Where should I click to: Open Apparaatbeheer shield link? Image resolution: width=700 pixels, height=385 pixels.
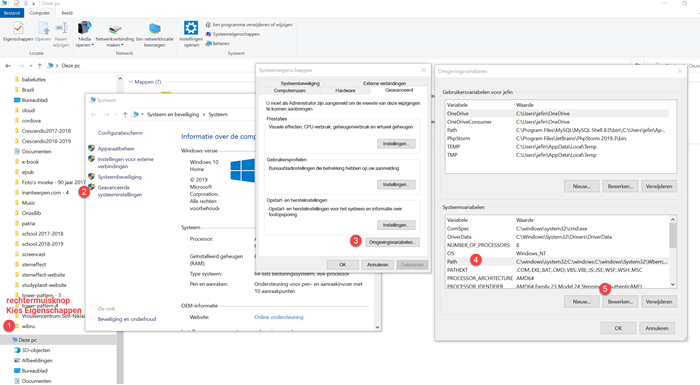coord(116,149)
